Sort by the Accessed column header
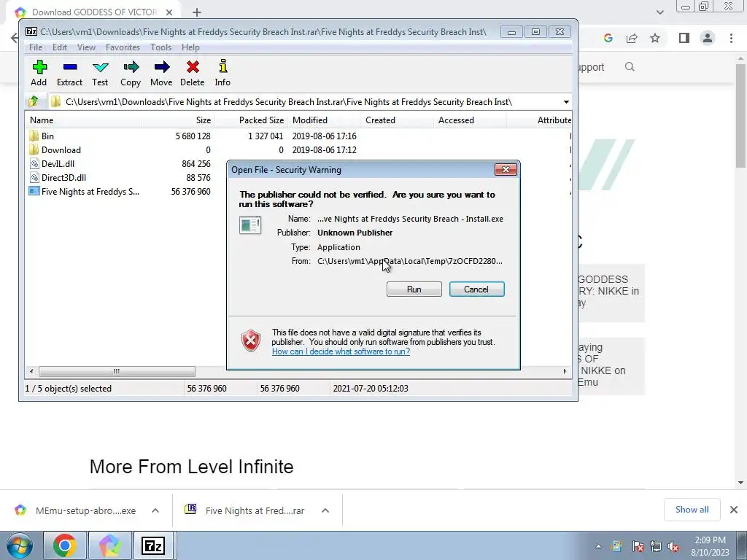 [x=470, y=120]
